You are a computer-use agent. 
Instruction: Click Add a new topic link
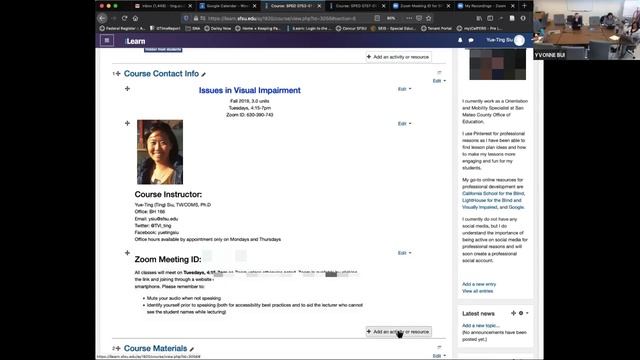480,326
